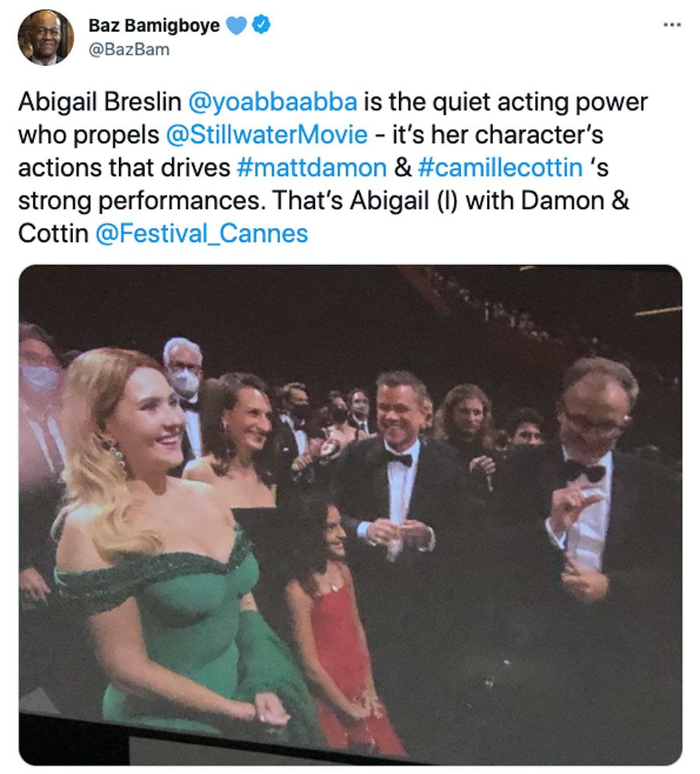Follow the #mattdamon hashtag
This screenshot has height=774, width=700.
[312, 168]
